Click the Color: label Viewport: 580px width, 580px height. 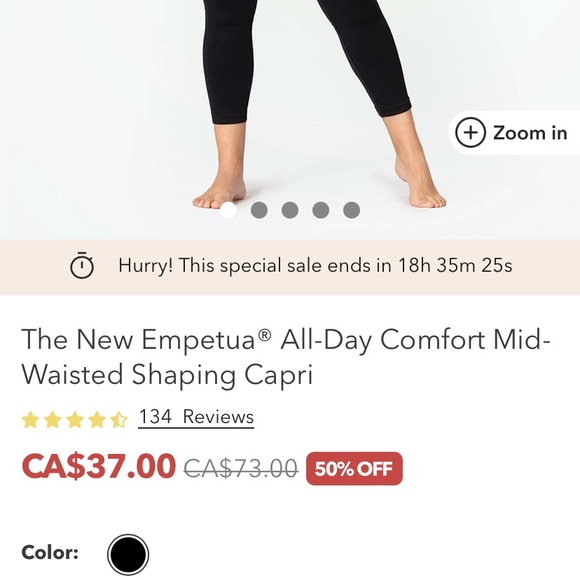50,553
